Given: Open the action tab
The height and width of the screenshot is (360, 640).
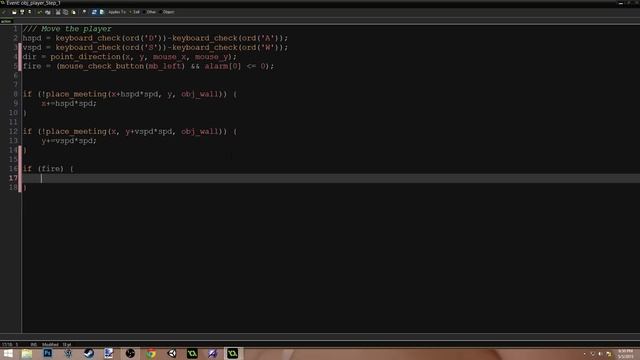Looking at the screenshot, I should coord(6,21).
